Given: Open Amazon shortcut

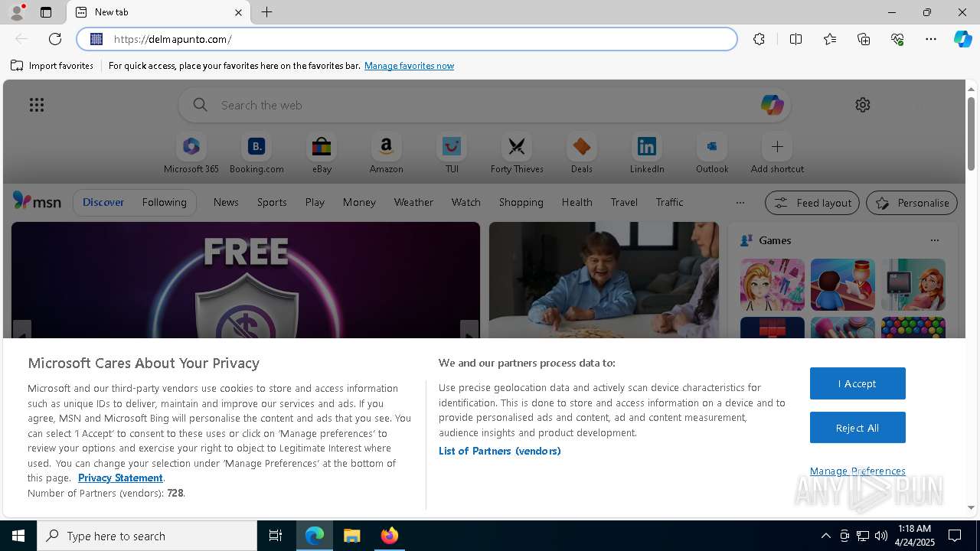Looking at the screenshot, I should [386, 154].
